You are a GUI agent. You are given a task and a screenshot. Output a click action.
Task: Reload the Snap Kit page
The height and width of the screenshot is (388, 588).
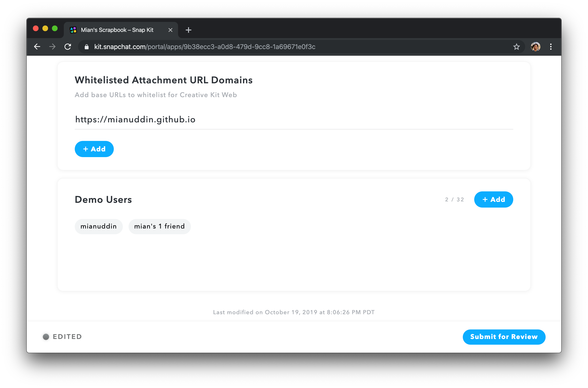point(68,46)
